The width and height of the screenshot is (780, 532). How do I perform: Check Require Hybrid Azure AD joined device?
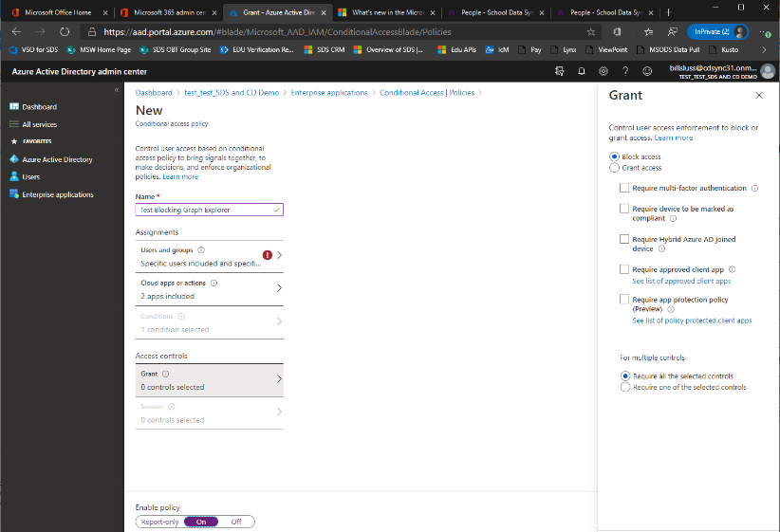[x=623, y=239]
